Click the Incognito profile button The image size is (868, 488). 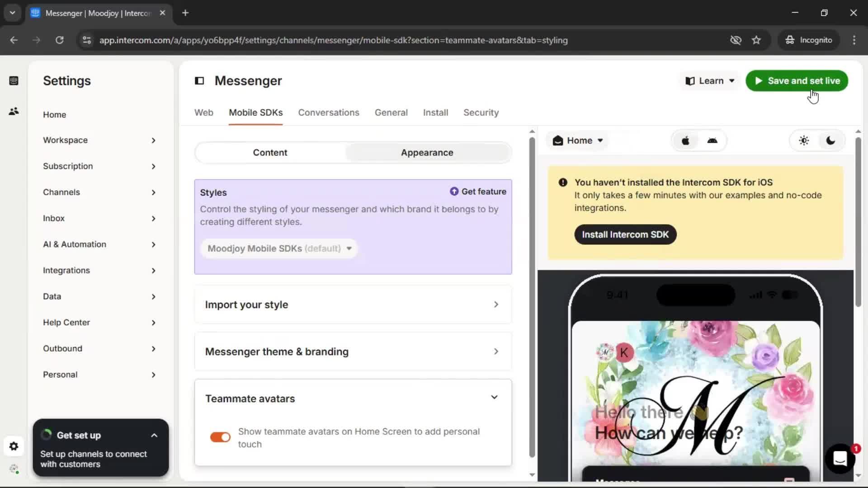coord(809,40)
